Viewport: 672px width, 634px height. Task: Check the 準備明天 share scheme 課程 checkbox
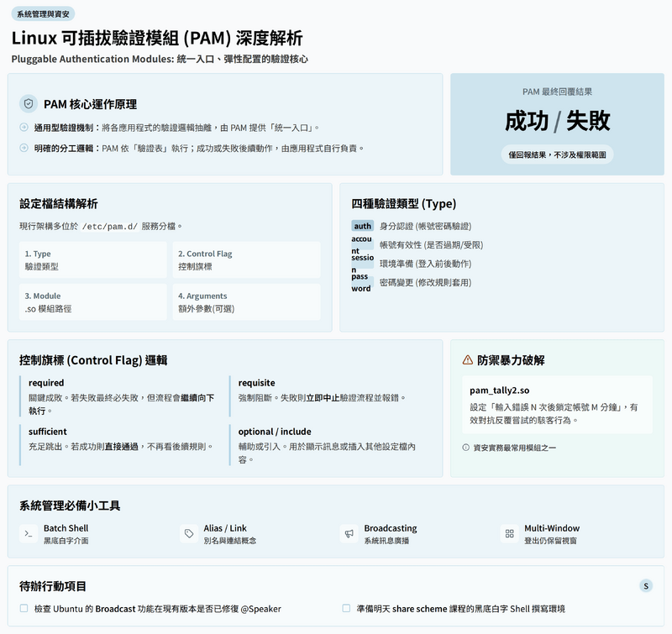click(347, 608)
